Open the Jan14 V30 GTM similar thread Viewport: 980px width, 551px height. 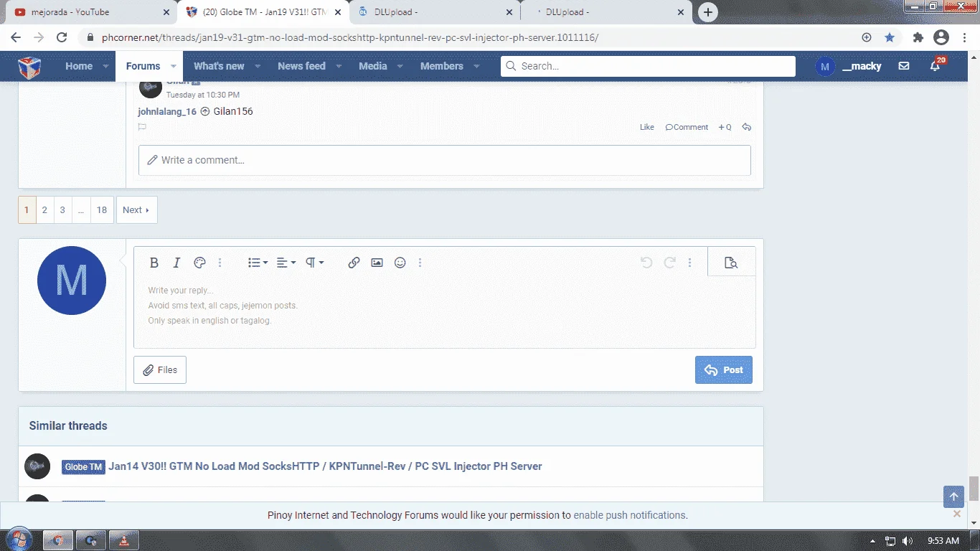pos(325,466)
